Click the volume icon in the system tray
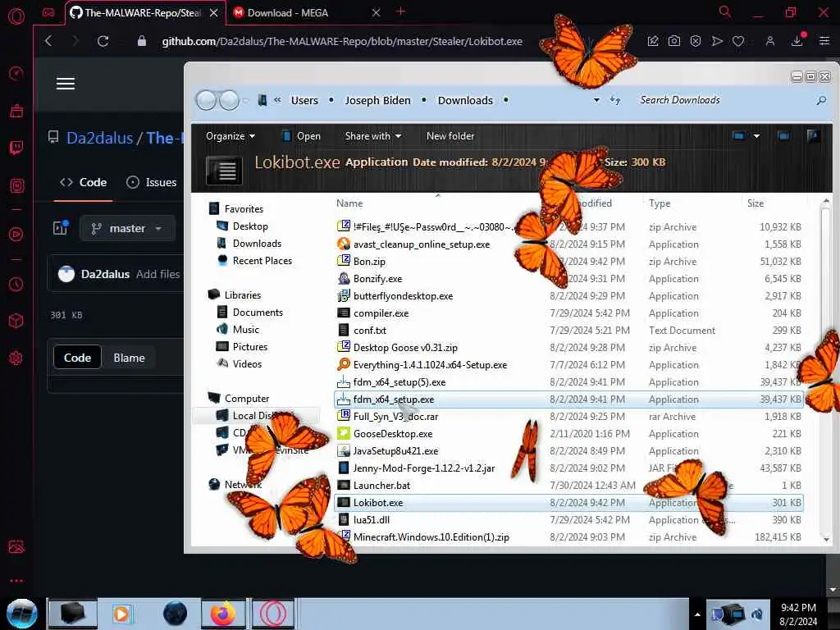Image resolution: width=840 pixels, height=630 pixels. pos(757,614)
